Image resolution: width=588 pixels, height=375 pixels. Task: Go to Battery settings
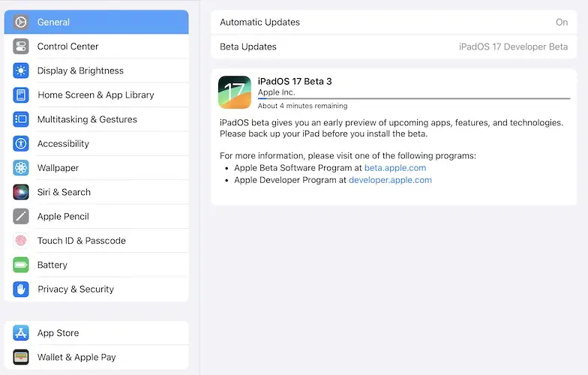point(52,265)
